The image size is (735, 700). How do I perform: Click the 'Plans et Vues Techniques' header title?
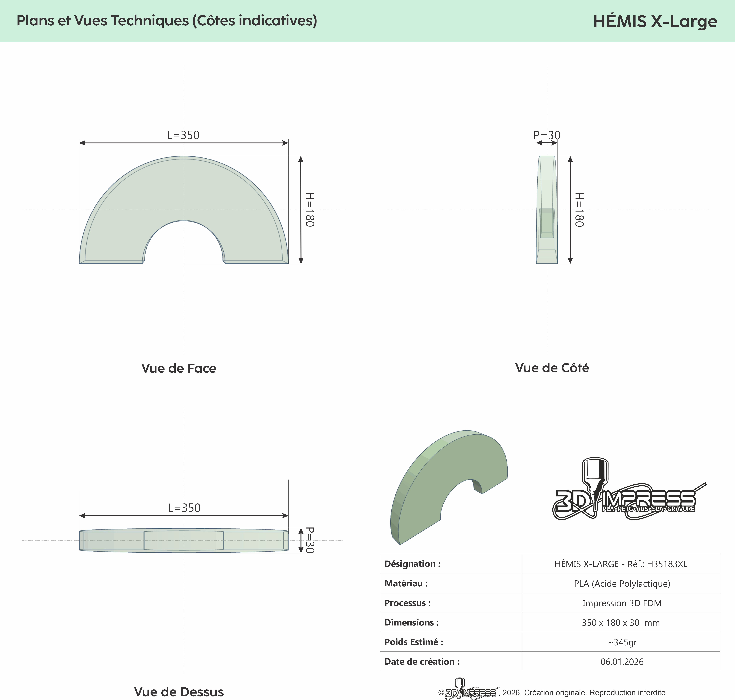[167, 21]
